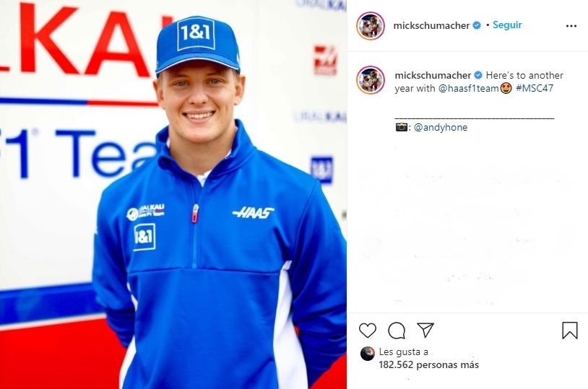Click the main photo of the driver
Screen dimensions: 588x389
[173, 195]
